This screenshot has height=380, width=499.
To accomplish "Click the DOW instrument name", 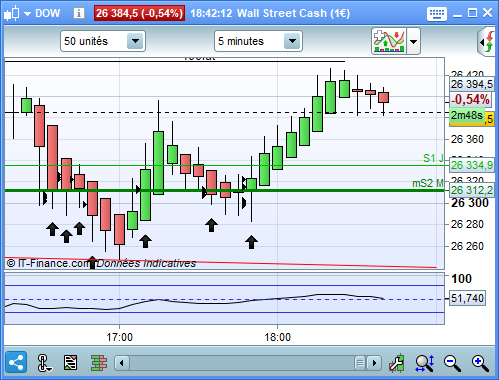I will click(48, 13).
